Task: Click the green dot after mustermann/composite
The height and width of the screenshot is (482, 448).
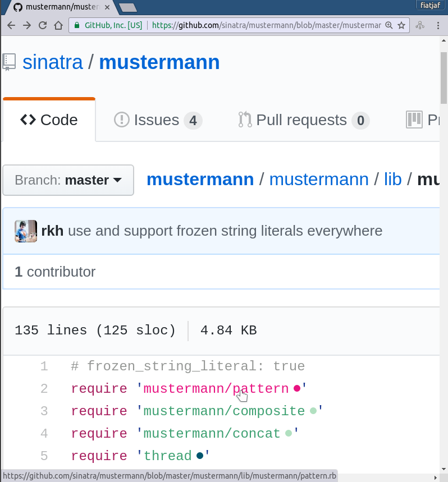Action: point(313,411)
